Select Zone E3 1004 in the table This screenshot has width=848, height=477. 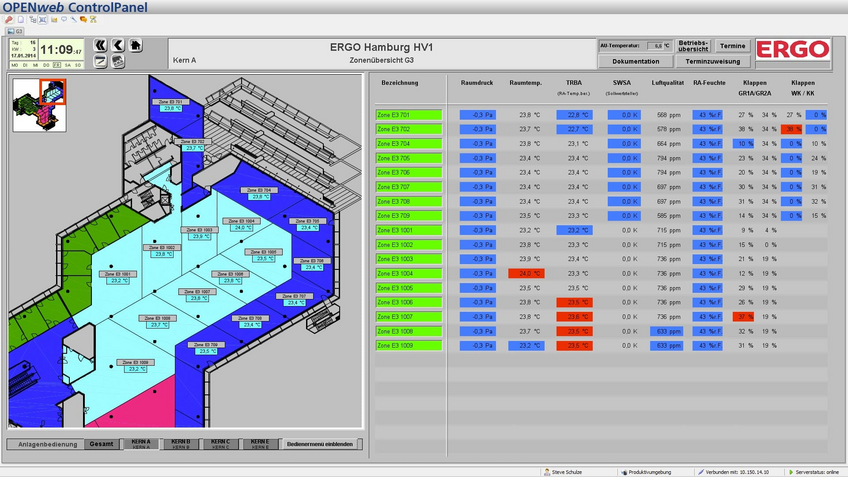point(409,274)
